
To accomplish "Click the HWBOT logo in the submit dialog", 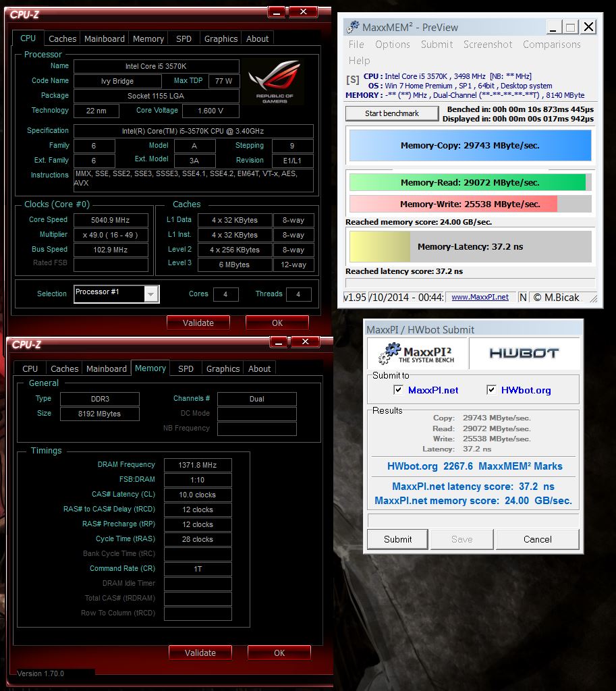I will (x=524, y=354).
